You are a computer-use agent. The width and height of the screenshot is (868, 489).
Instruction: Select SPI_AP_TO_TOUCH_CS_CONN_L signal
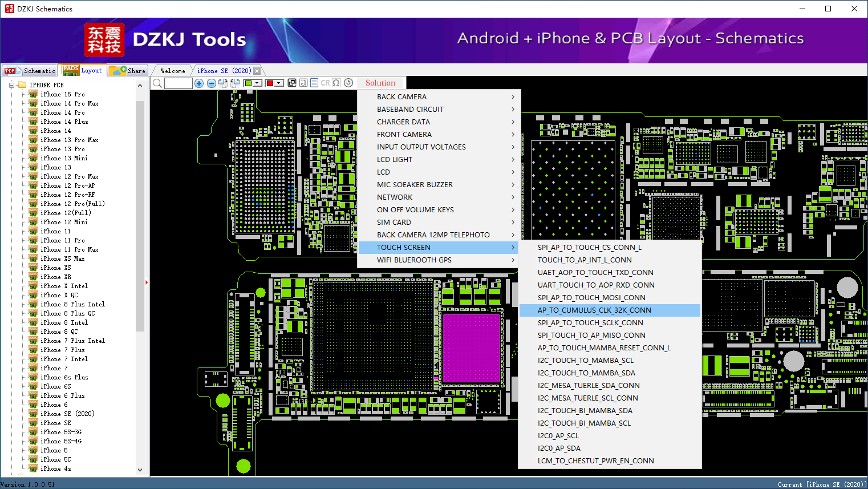pos(610,248)
